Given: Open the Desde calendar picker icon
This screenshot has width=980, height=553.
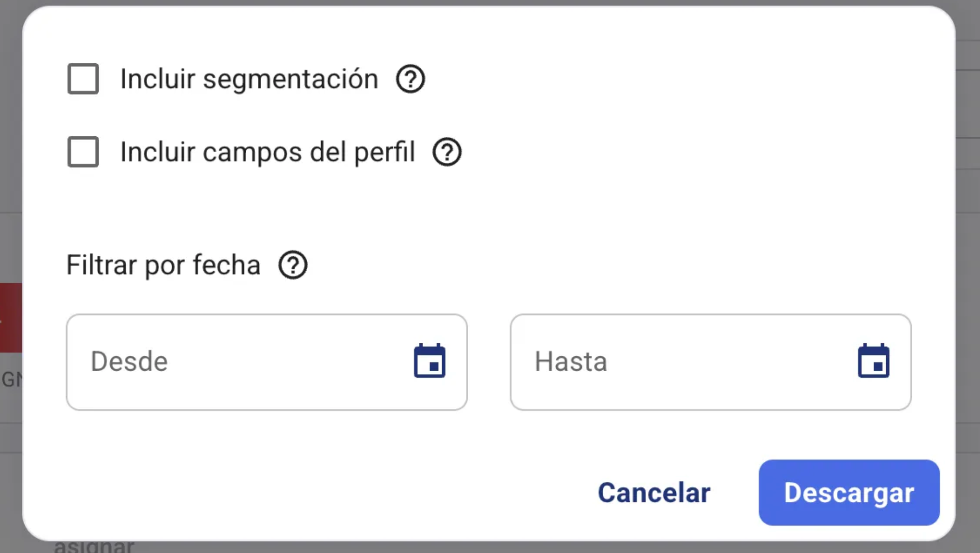Looking at the screenshot, I should click(x=430, y=361).
